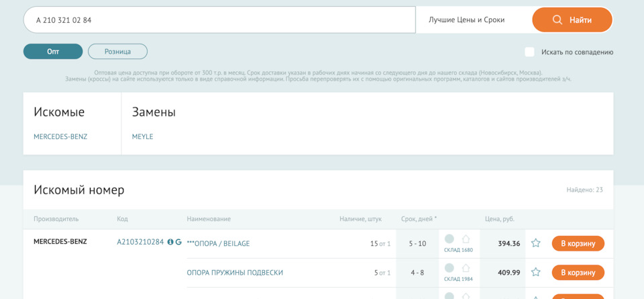
Task: Click the bold MERCEDES-BENZ manufacturer cell
Action: (x=60, y=242)
